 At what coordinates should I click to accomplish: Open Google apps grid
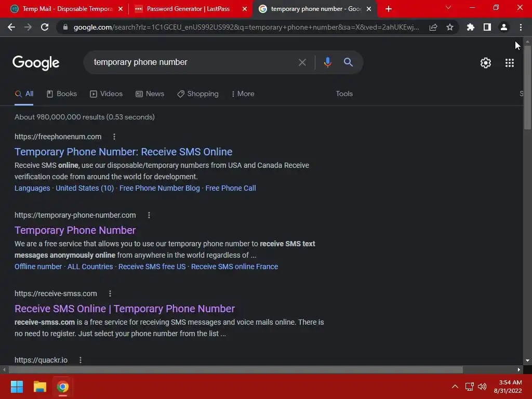click(510, 63)
